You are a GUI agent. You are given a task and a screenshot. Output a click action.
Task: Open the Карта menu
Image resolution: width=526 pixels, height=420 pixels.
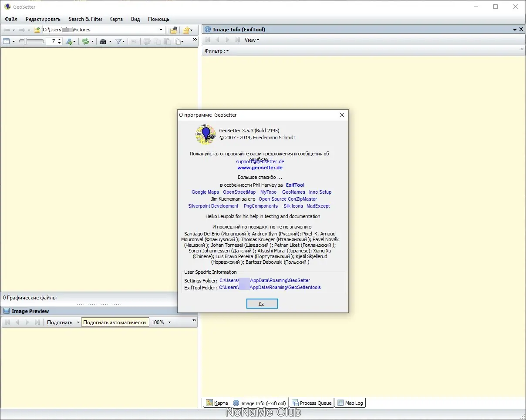tap(116, 19)
